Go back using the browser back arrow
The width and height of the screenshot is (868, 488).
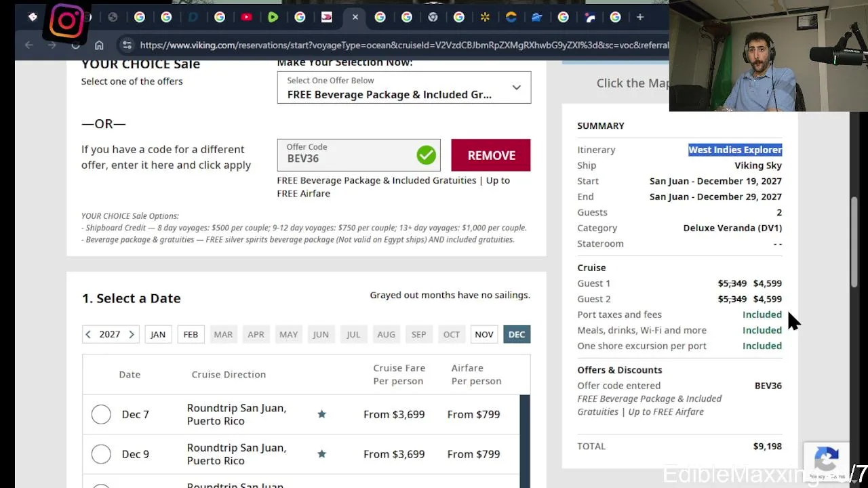tap(28, 45)
